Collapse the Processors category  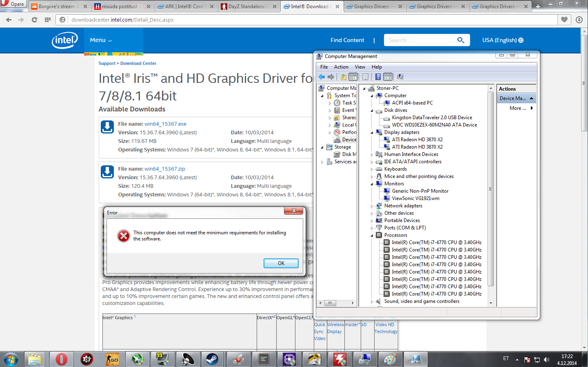click(x=372, y=236)
